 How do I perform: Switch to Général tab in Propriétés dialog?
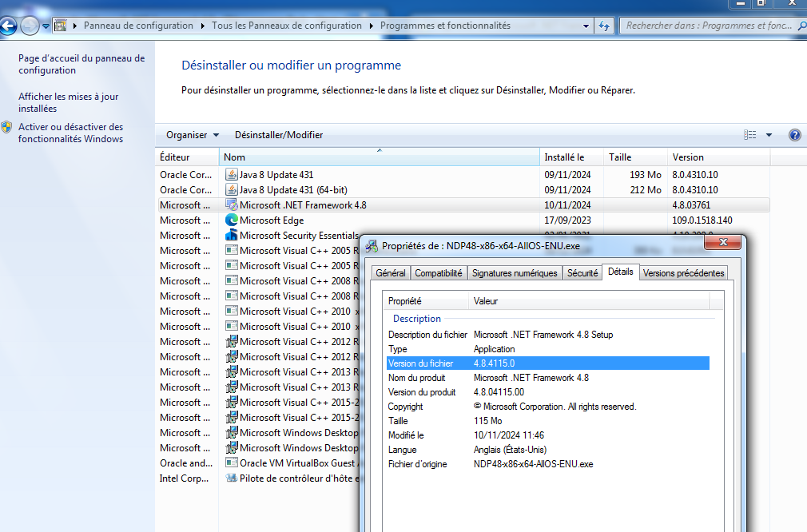tap(391, 273)
